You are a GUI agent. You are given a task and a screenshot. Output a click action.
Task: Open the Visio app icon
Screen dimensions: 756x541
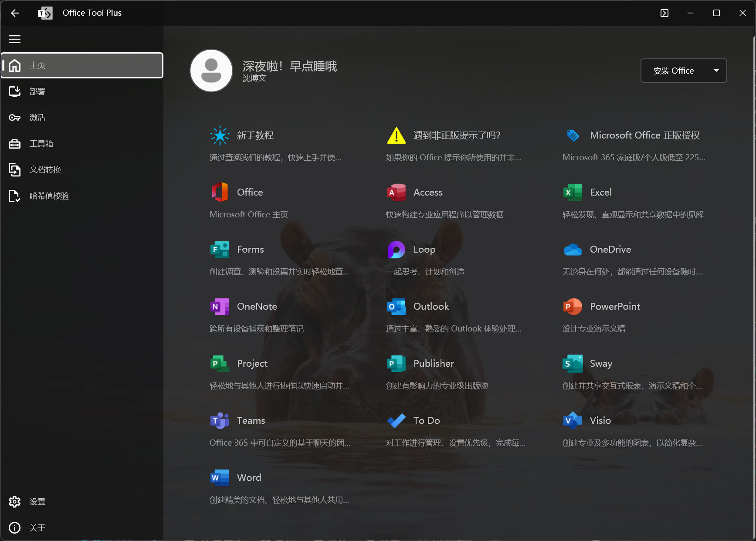573,421
